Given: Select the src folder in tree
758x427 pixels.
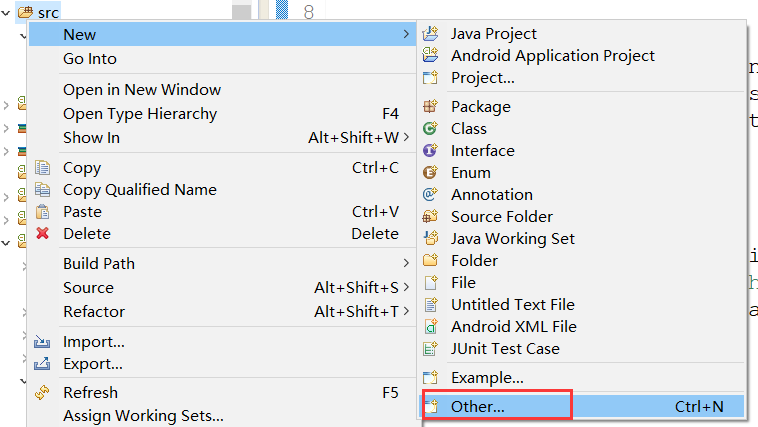Looking at the screenshot, I should click(x=48, y=12).
